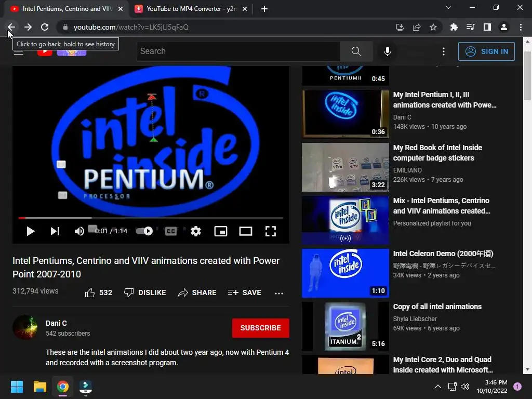Open My Intel Pentium I, II, III video thumbnail

click(x=345, y=114)
